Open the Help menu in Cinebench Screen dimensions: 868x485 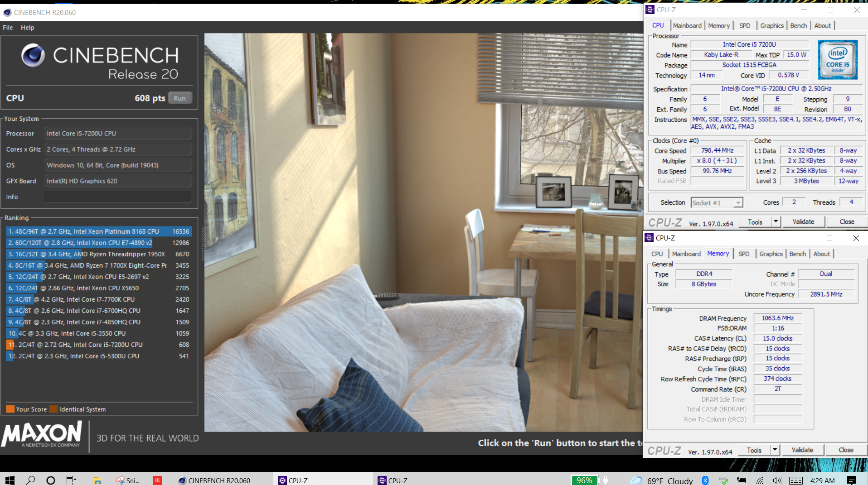[27, 28]
